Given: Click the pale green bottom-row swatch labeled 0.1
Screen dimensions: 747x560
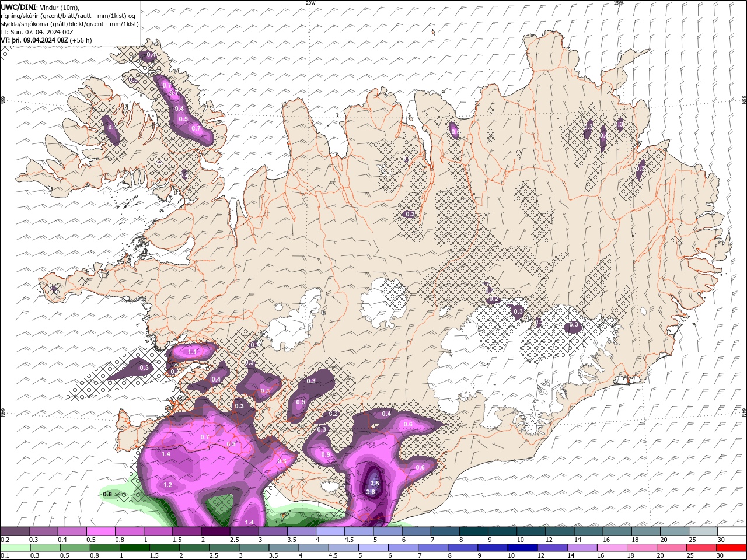Looking at the screenshot, I should [15, 548].
